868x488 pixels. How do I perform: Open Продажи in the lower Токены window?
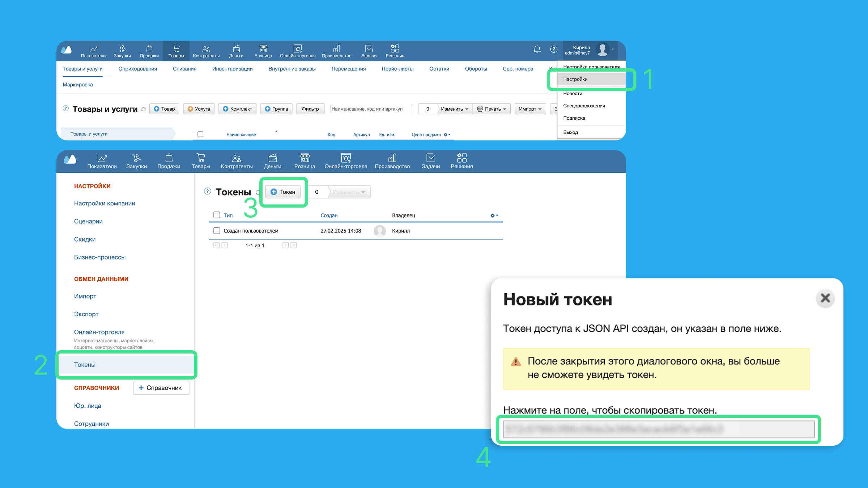[x=169, y=161]
